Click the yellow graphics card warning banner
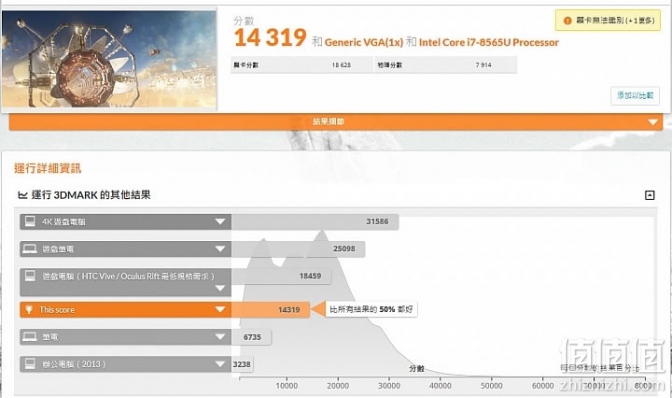 [x=608, y=21]
